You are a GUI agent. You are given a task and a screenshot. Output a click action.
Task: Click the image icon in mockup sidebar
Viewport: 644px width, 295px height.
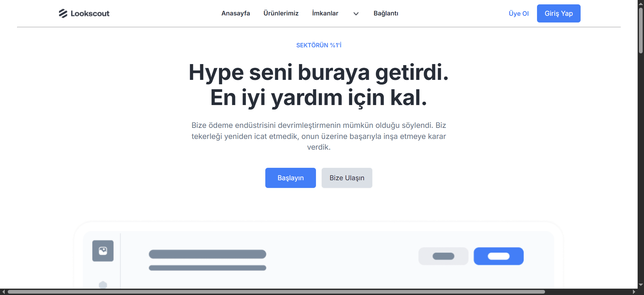coord(103,251)
